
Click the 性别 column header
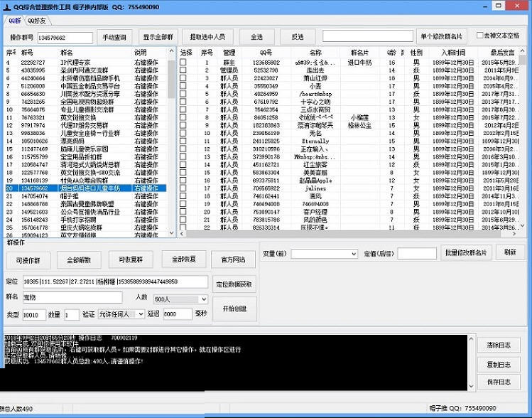pyautogui.click(x=416, y=53)
